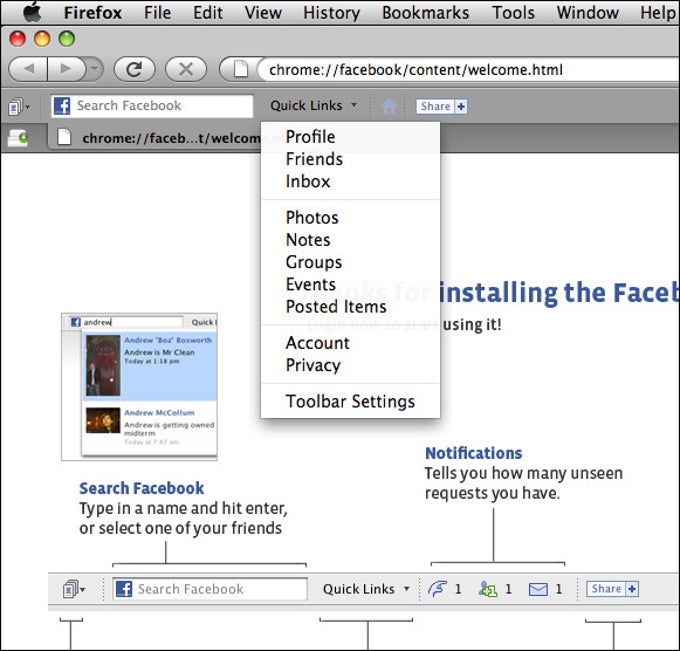The image size is (680, 651).
Task: Choose Inbox from Quick Links menu
Action: tap(350, 181)
